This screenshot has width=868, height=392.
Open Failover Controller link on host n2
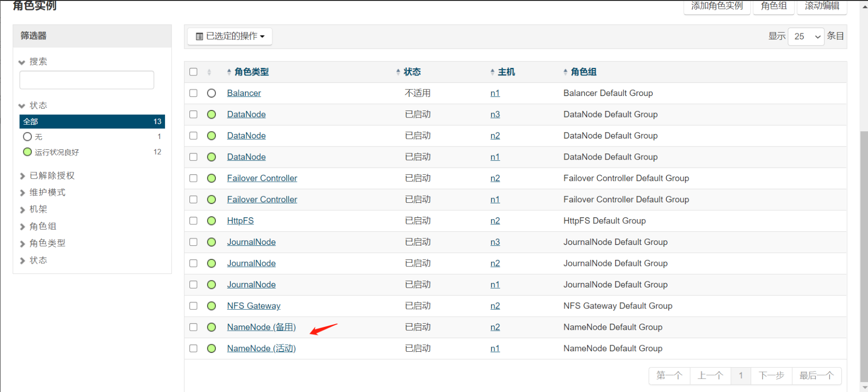click(262, 178)
